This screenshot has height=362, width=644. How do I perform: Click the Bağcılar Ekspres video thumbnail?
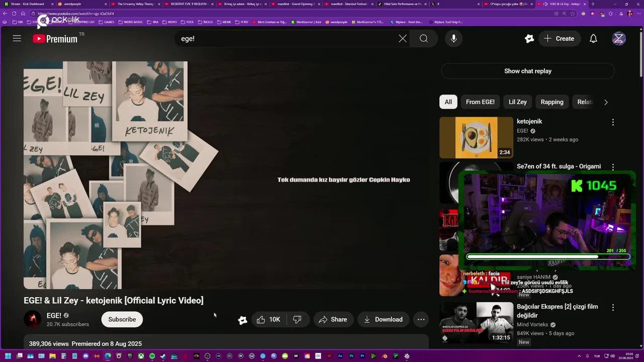coord(476,322)
